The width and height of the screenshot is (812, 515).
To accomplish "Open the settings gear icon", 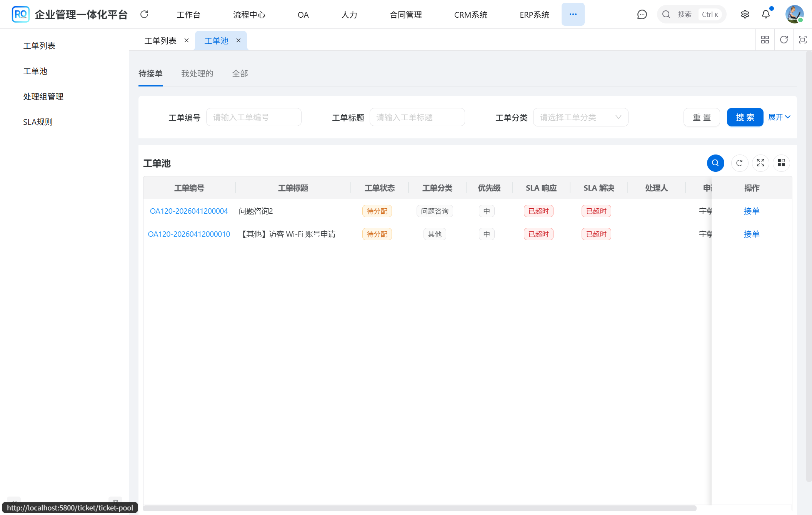I will pos(745,15).
